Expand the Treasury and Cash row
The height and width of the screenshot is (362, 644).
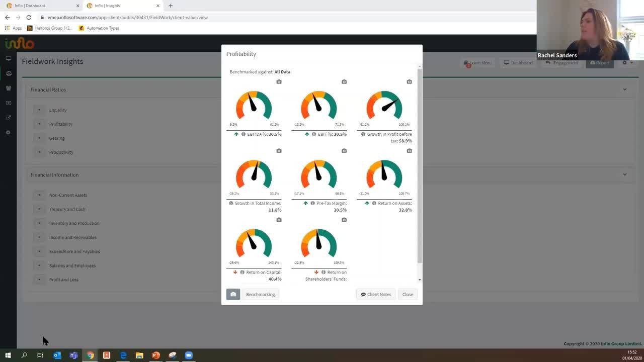coord(39,209)
